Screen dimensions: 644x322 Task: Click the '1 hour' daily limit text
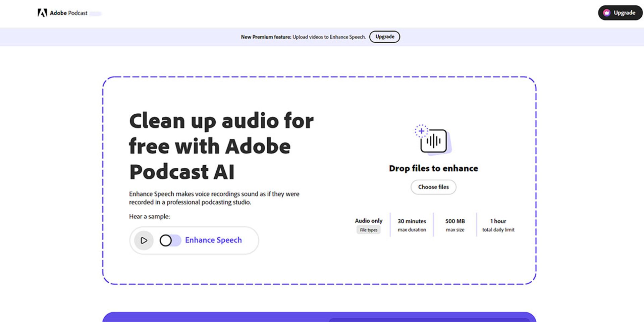[x=498, y=221]
